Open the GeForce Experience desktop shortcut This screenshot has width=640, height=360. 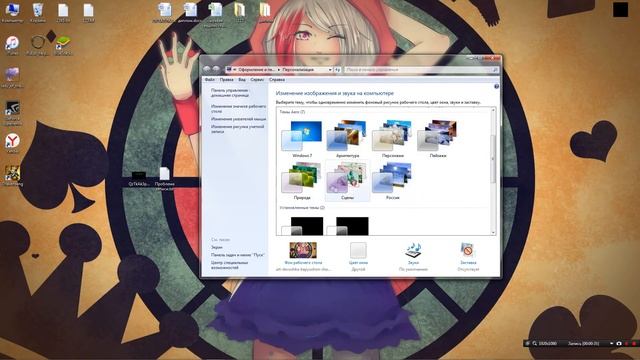click(12, 113)
